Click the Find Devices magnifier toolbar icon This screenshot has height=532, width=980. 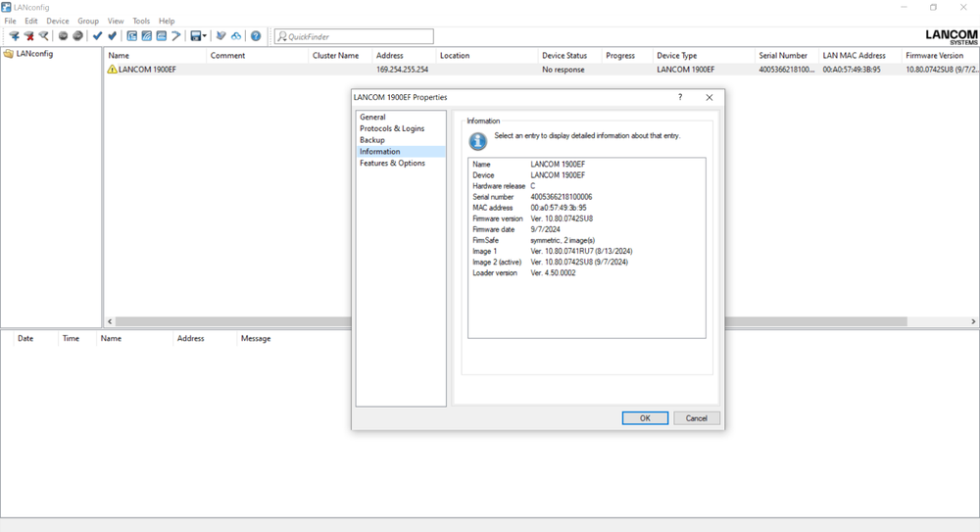[x=44, y=36]
